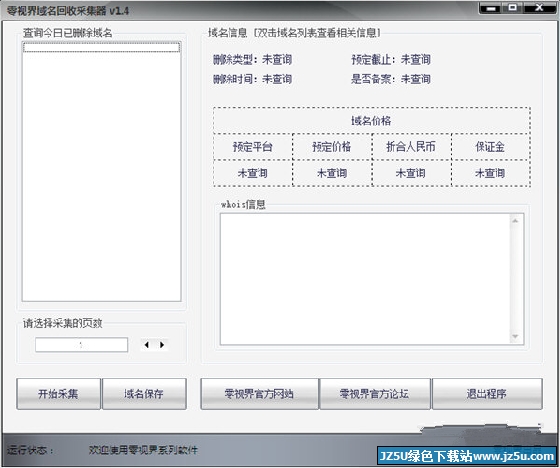This screenshot has width=560, height=468.
Task: Click the 运行状态 status label
Action: pyautogui.click(x=30, y=450)
